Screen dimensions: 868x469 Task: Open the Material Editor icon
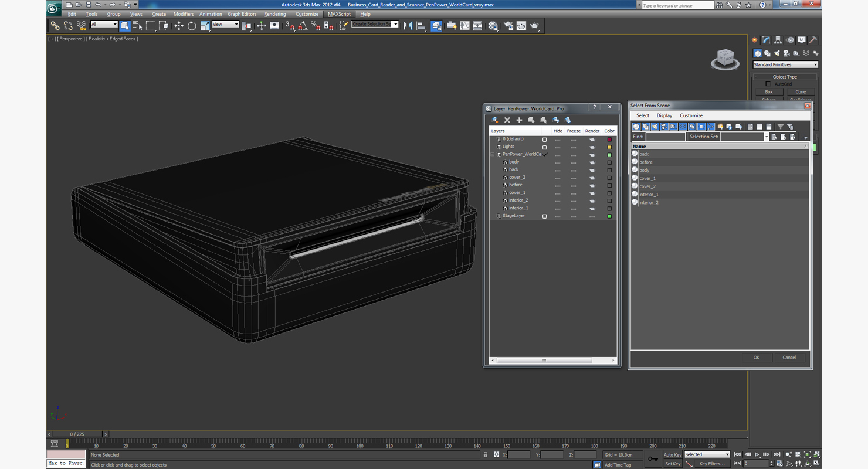(493, 26)
